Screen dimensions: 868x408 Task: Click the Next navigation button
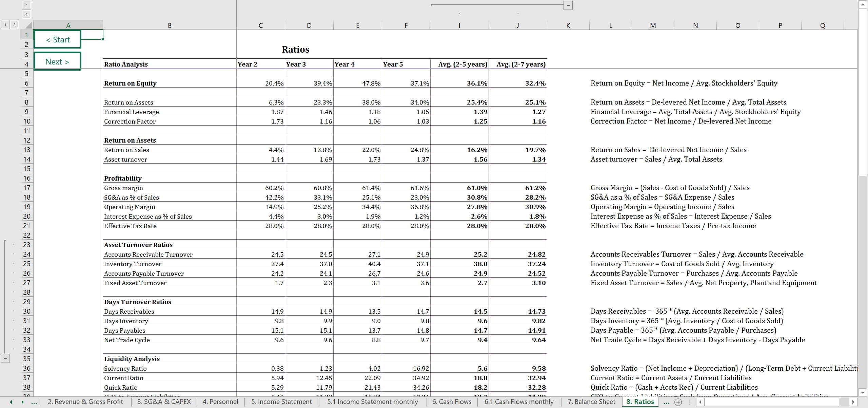click(x=57, y=61)
